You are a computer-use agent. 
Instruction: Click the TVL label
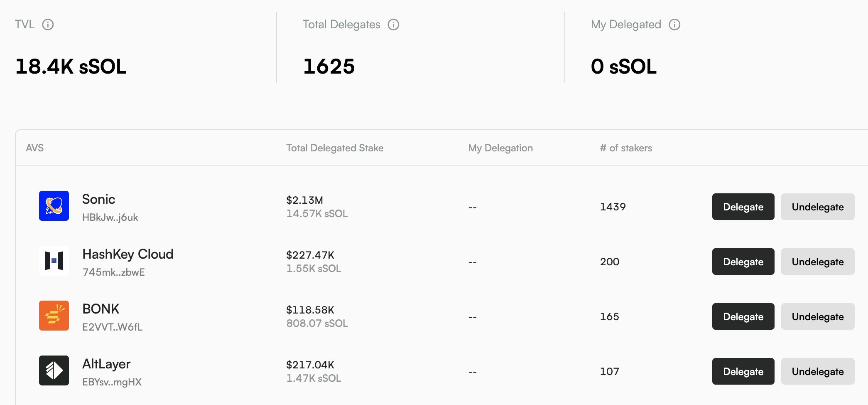click(25, 25)
